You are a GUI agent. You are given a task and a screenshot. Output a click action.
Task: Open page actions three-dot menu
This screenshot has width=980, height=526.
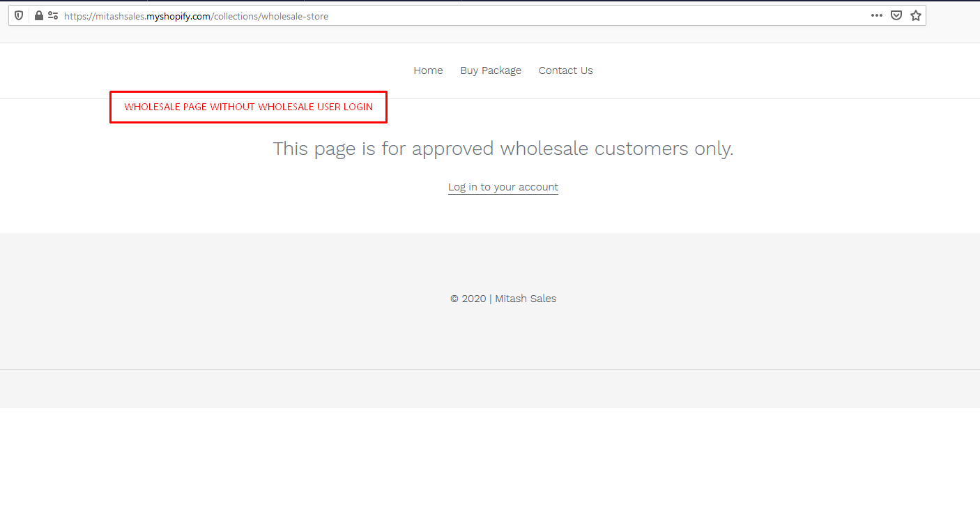coord(877,15)
